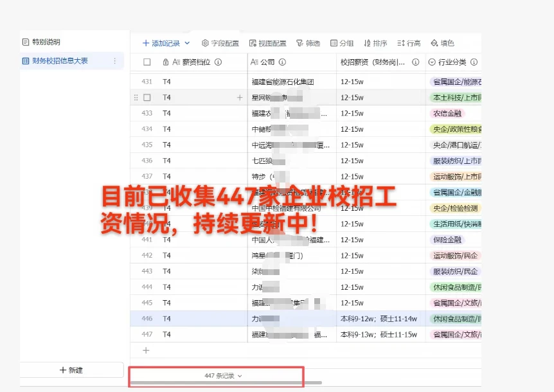Viewport: 554px width, 392px height.
Task: Select salary cell 本科9-12w; 硕士11-14w
Action: tap(380, 319)
